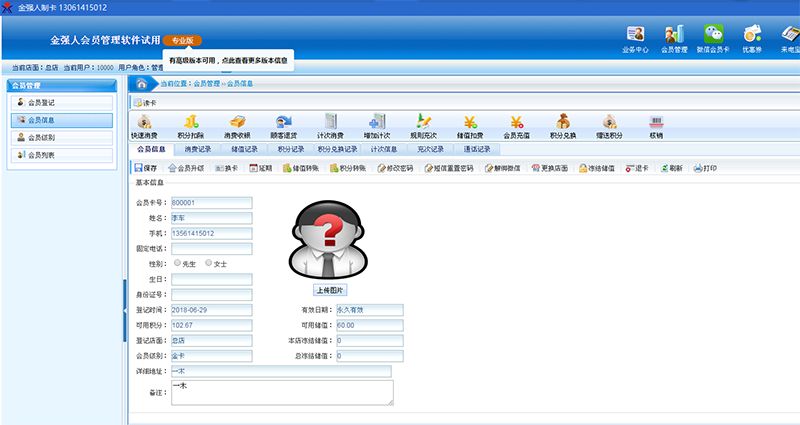
Task: Open 会员登记 in sidebar
Action: tap(62, 103)
